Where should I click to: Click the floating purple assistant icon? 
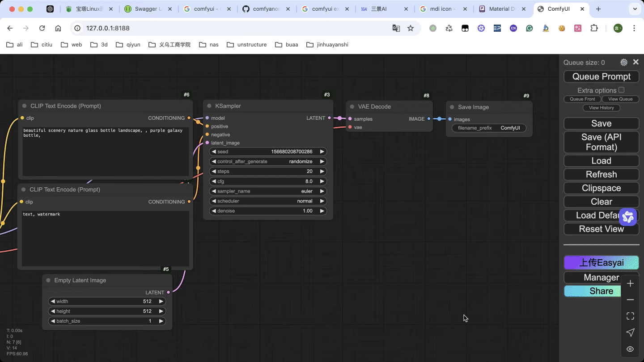(628, 217)
